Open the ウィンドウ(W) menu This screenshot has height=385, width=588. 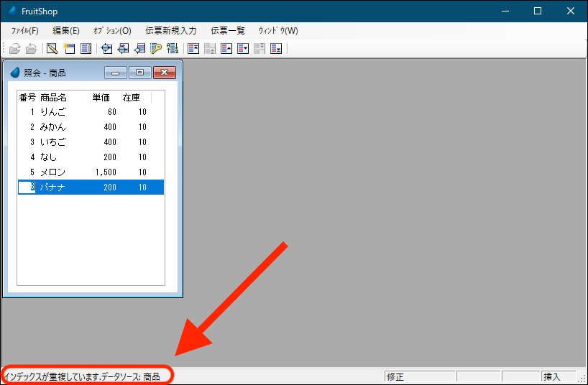pyautogui.click(x=278, y=31)
